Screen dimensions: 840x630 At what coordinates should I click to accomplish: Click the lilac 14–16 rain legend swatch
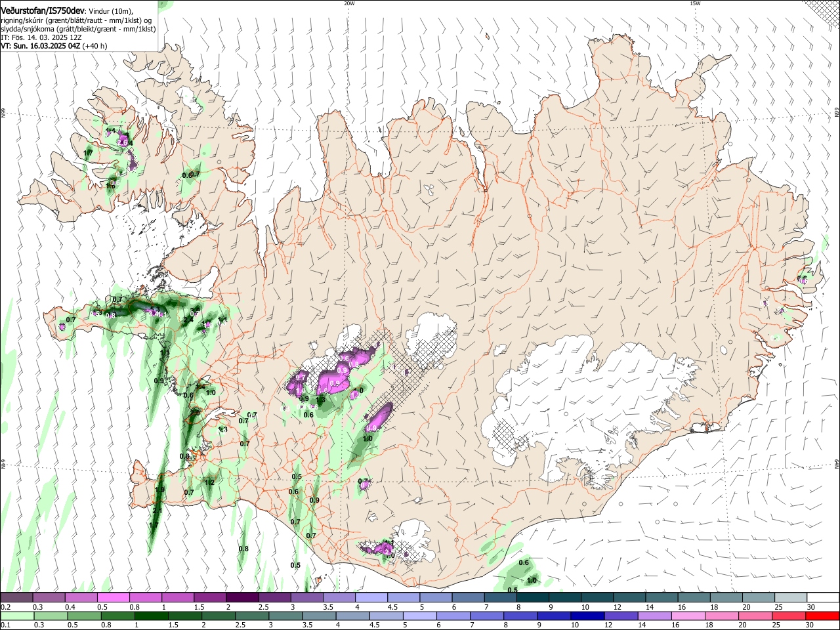[x=655, y=616]
